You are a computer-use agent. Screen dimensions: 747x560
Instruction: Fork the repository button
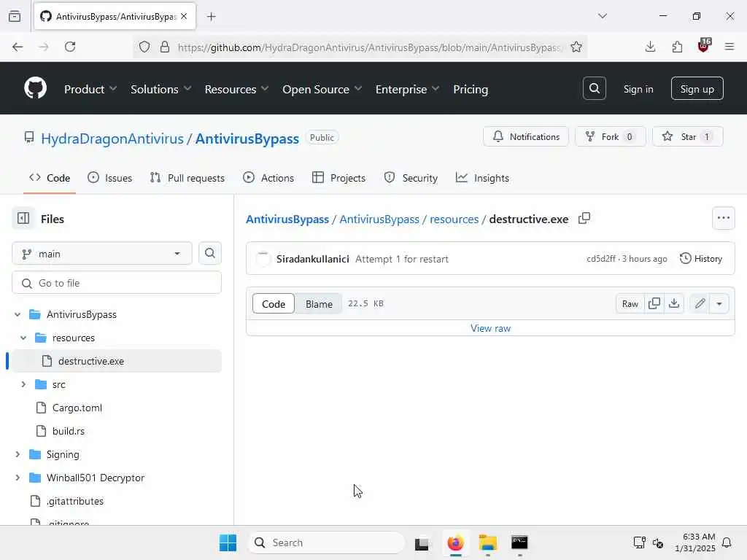[611, 136]
